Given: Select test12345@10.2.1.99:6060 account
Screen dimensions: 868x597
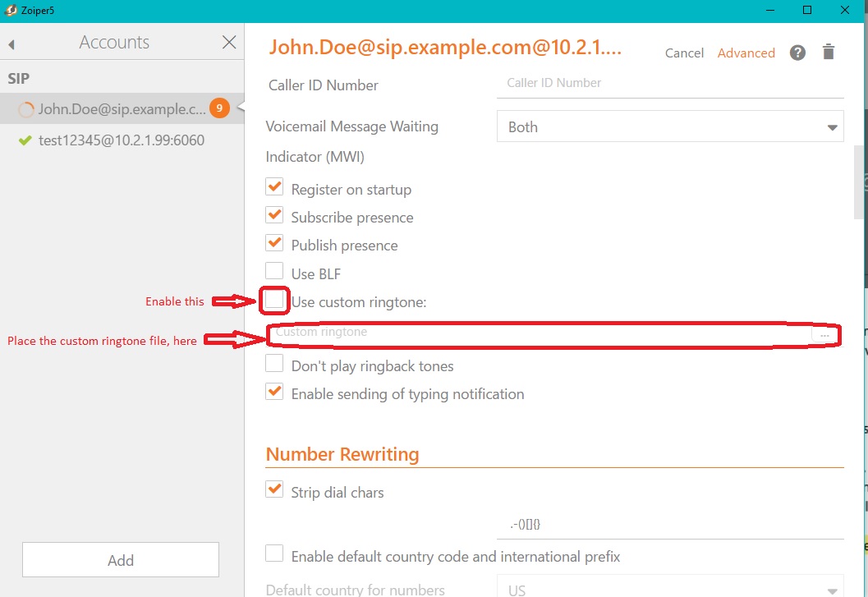Looking at the screenshot, I should tap(122, 140).
